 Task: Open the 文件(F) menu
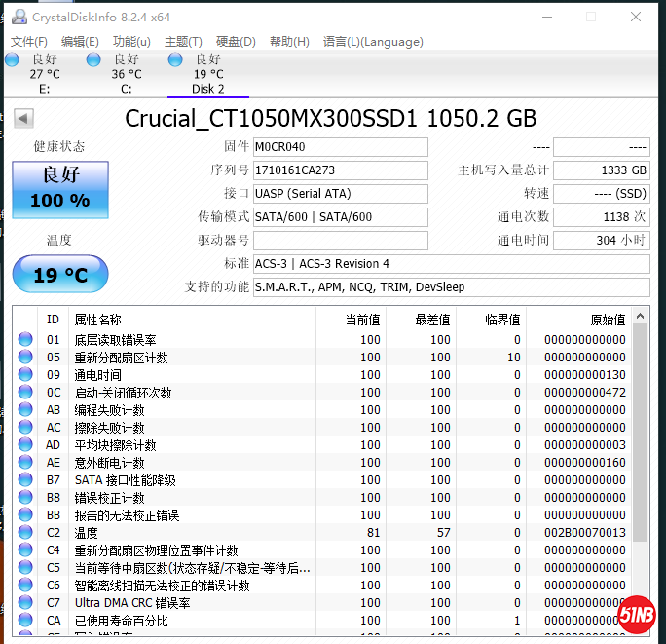[x=29, y=42]
